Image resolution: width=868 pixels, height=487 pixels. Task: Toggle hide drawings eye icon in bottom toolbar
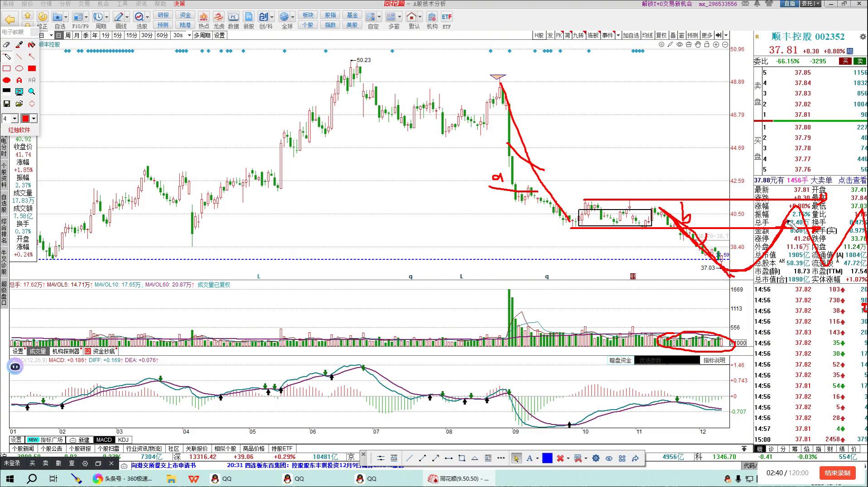[609, 458]
